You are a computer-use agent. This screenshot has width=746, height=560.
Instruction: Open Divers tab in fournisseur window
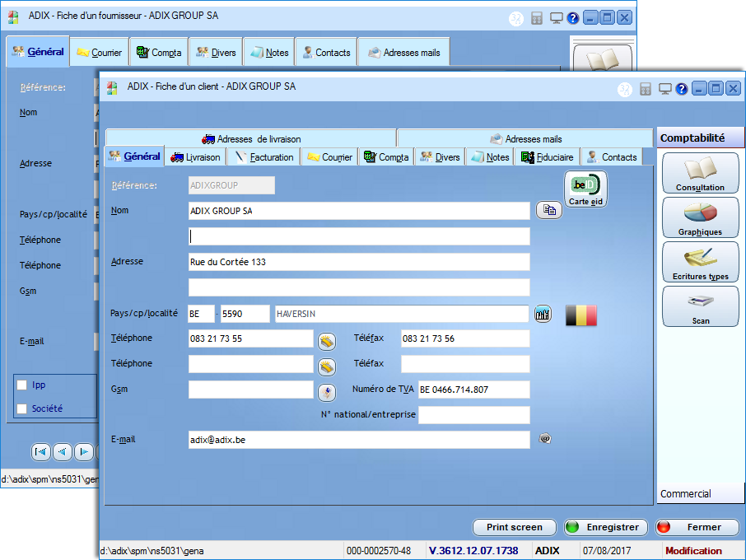[x=216, y=53]
